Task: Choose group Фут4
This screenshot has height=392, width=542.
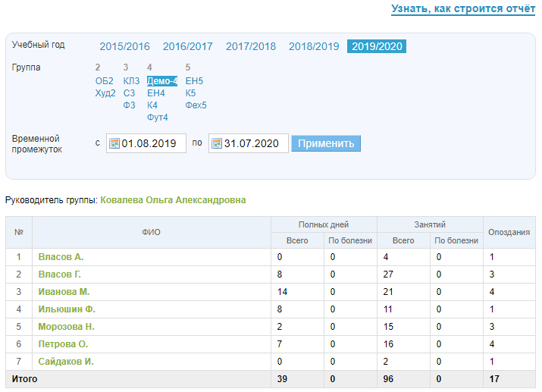Action: tap(157, 118)
